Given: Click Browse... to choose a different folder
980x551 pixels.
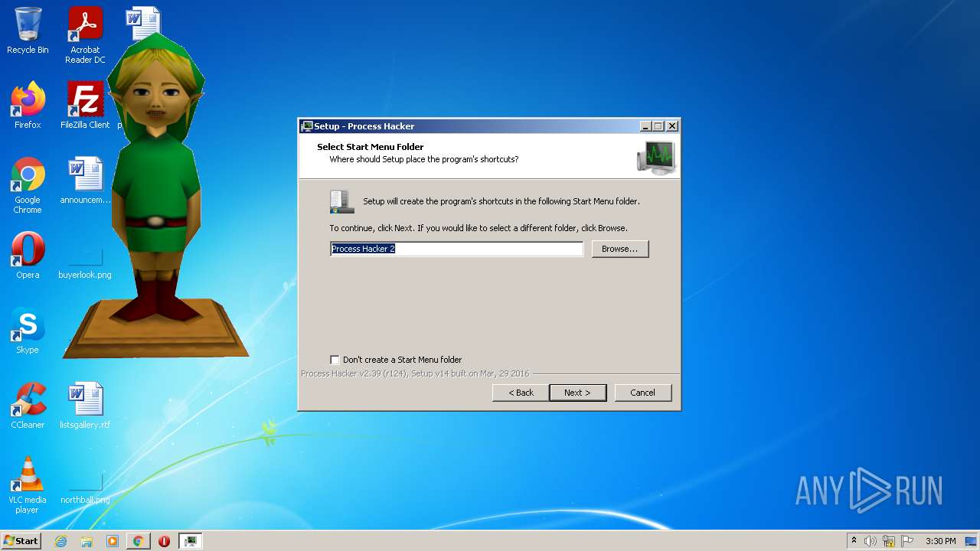Looking at the screenshot, I should tap(620, 249).
